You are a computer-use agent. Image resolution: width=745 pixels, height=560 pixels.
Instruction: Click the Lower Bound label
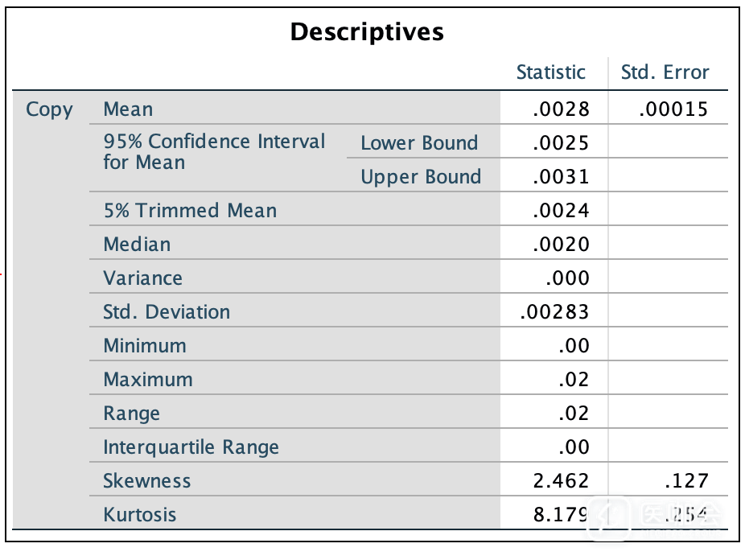click(419, 143)
